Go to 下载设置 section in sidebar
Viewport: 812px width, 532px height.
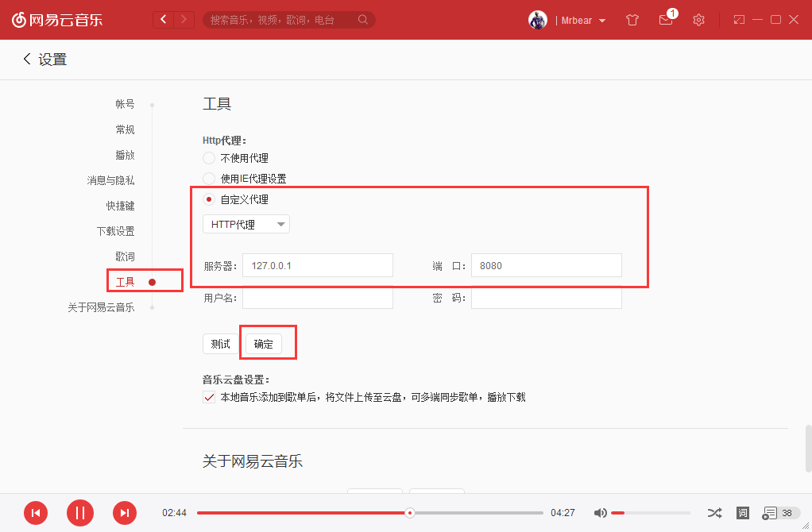[x=115, y=231]
